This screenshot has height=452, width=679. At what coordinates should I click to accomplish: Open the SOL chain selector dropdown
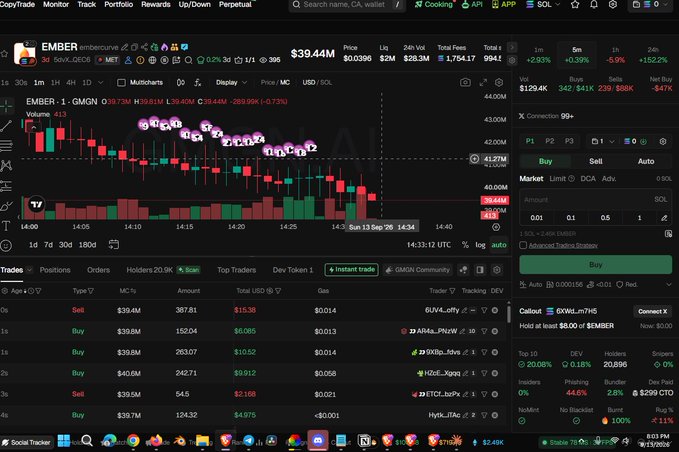(x=543, y=4)
